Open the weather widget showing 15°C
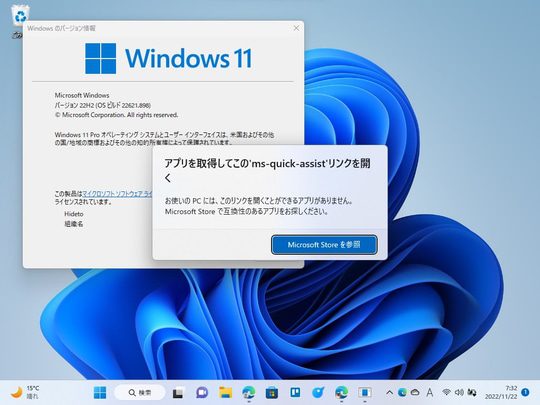 (x=25, y=392)
